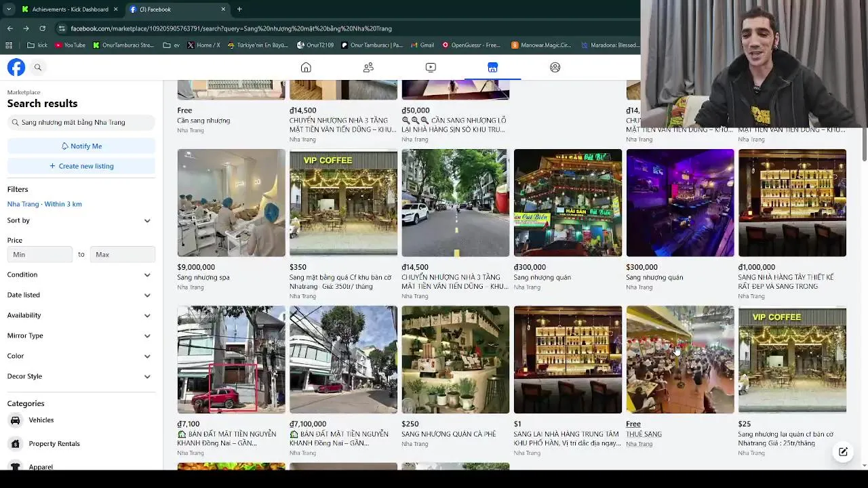This screenshot has width=868, height=488.
Task: Open the đ1,000,000 SANG NHÀ HÀNG listing
Action: pyautogui.click(x=792, y=203)
